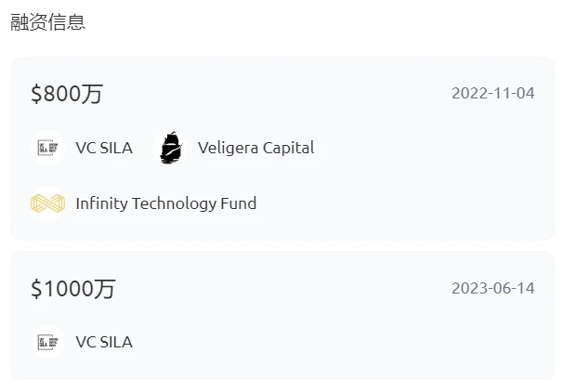Click the VC SILA logo in the $1000万 round
The height and width of the screenshot is (392, 564).
[x=47, y=342]
